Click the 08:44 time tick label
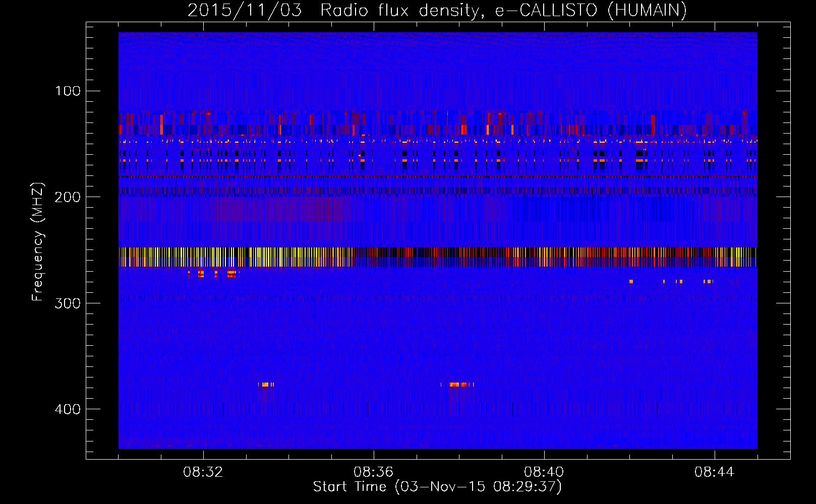The height and width of the screenshot is (504, 816). click(715, 472)
